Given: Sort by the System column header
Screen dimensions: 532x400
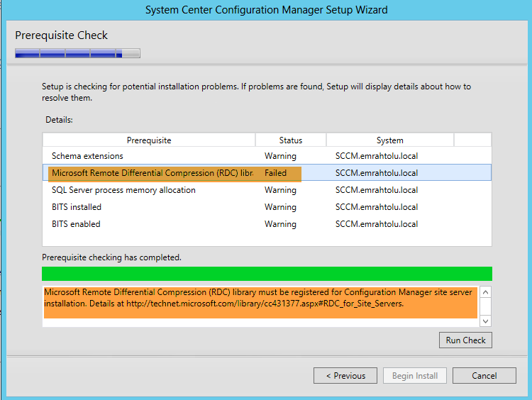Looking at the screenshot, I should pos(390,140).
